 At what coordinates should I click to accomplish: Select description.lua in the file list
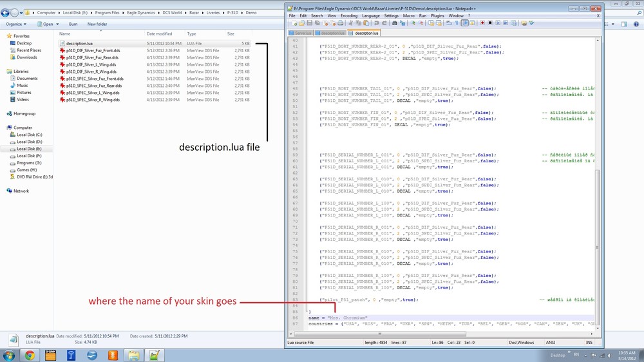coord(155,43)
